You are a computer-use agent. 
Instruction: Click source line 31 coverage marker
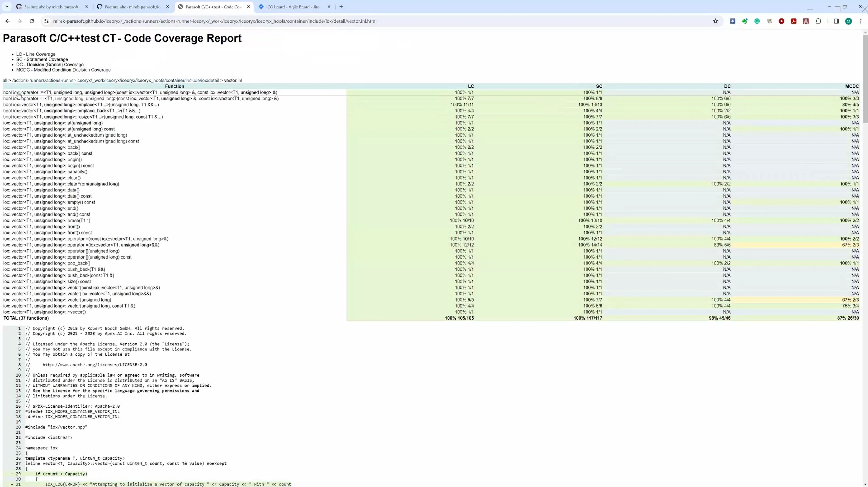12,484
